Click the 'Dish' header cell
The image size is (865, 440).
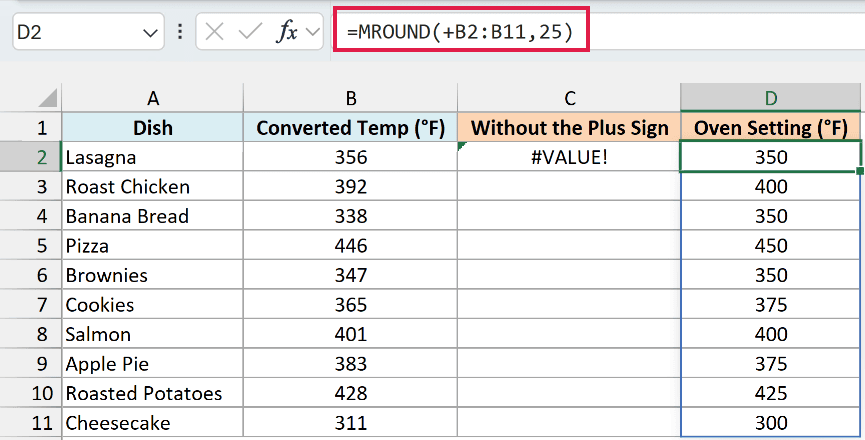click(x=152, y=127)
